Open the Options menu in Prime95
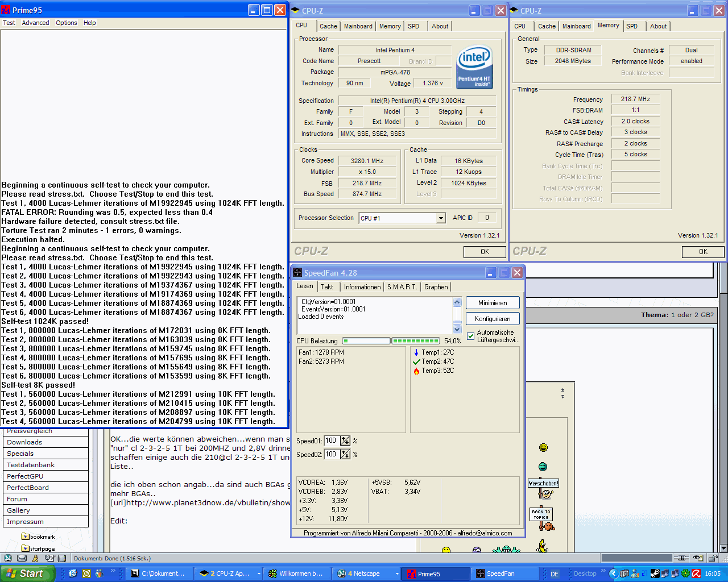728x582 pixels. click(67, 23)
